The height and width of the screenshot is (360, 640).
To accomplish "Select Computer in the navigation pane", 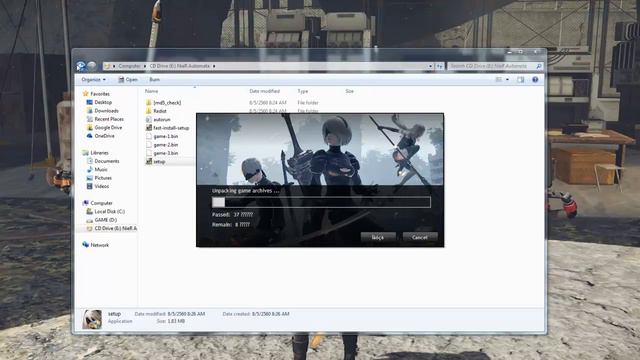I will click(x=98, y=203).
